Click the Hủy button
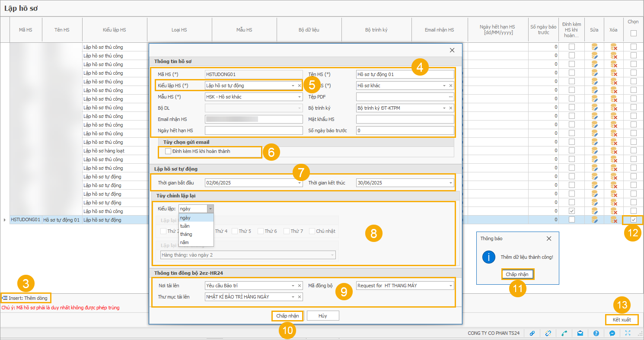The width and height of the screenshot is (644, 340). tap(323, 316)
